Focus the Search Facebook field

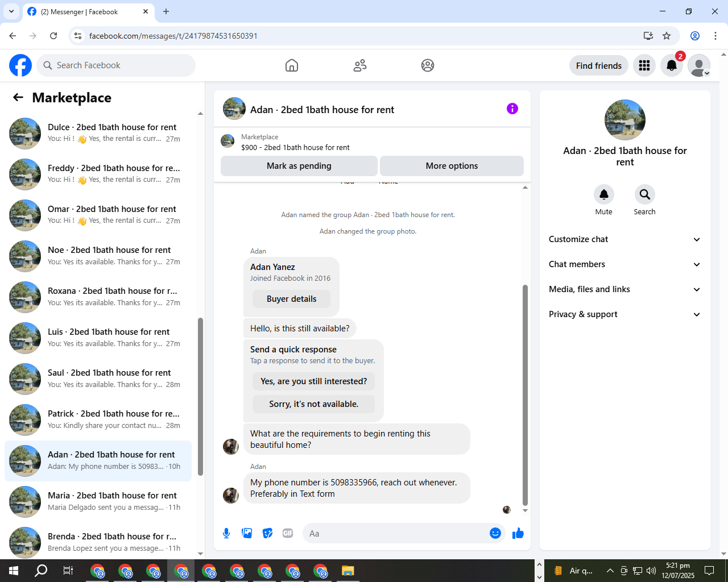pyautogui.click(x=116, y=65)
